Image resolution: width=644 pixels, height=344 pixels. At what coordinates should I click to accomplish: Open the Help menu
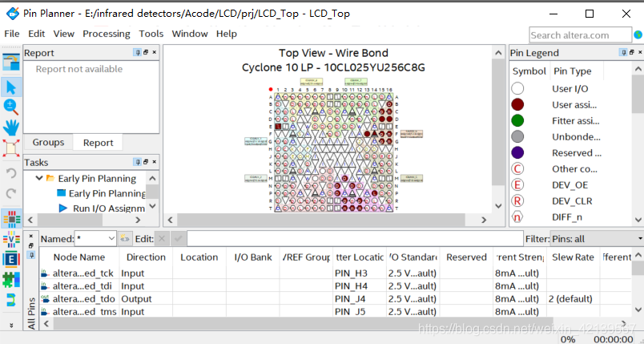click(227, 34)
